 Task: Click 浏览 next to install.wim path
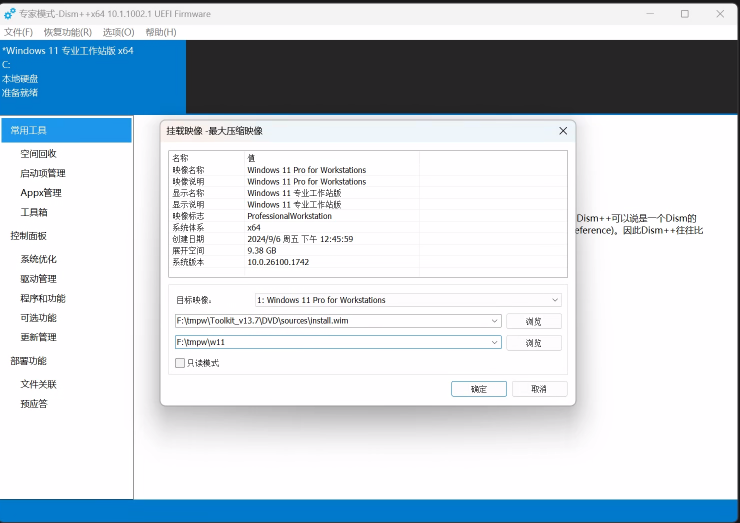tap(533, 321)
